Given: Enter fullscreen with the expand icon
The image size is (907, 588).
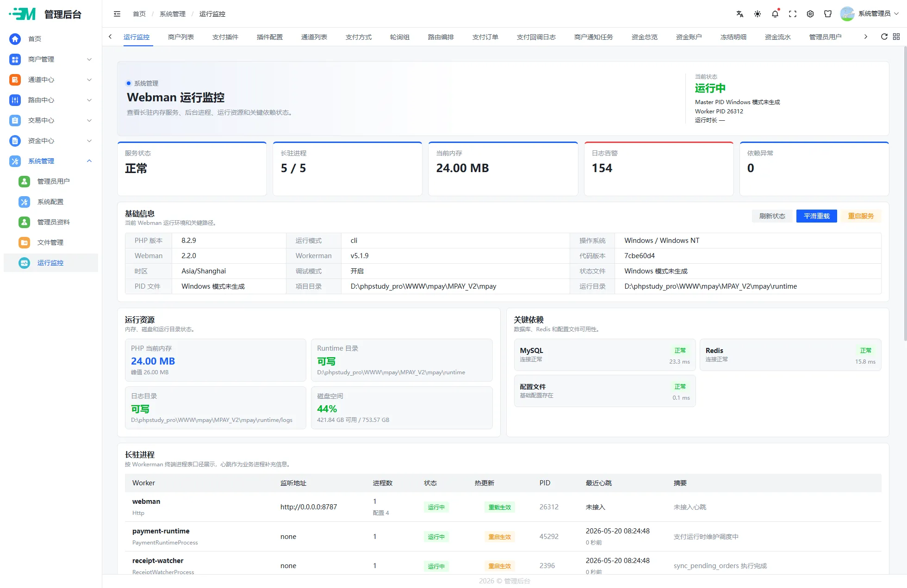Looking at the screenshot, I should pyautogui.click(x=793, y=14).
